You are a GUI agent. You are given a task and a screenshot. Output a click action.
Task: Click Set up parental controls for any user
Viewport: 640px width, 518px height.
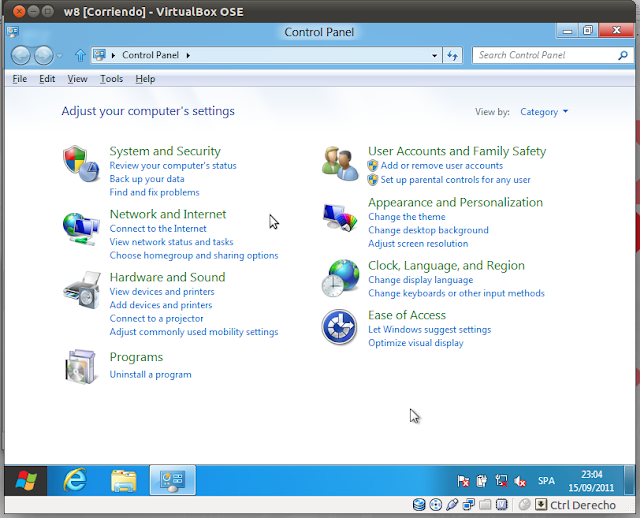point(456,180)
